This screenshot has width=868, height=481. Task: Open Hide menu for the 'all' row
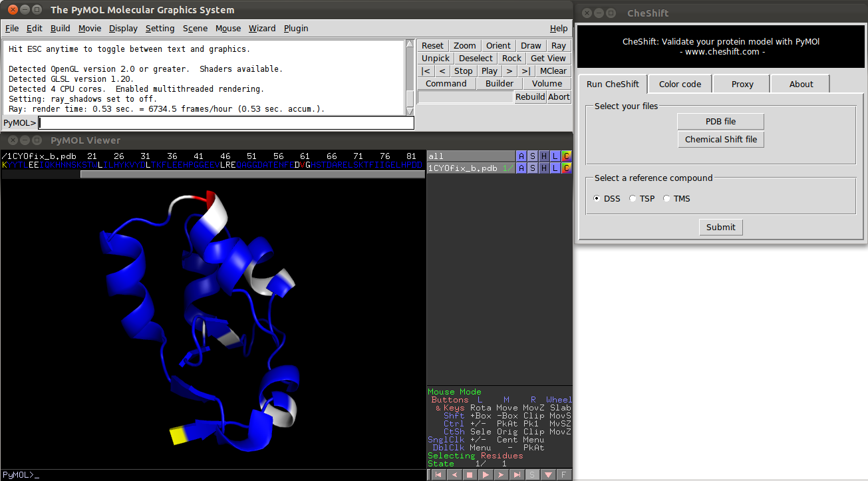point(544,156)
